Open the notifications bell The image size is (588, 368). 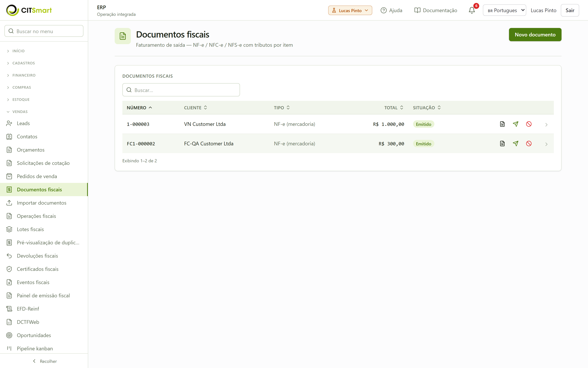(x=472, y=10)
